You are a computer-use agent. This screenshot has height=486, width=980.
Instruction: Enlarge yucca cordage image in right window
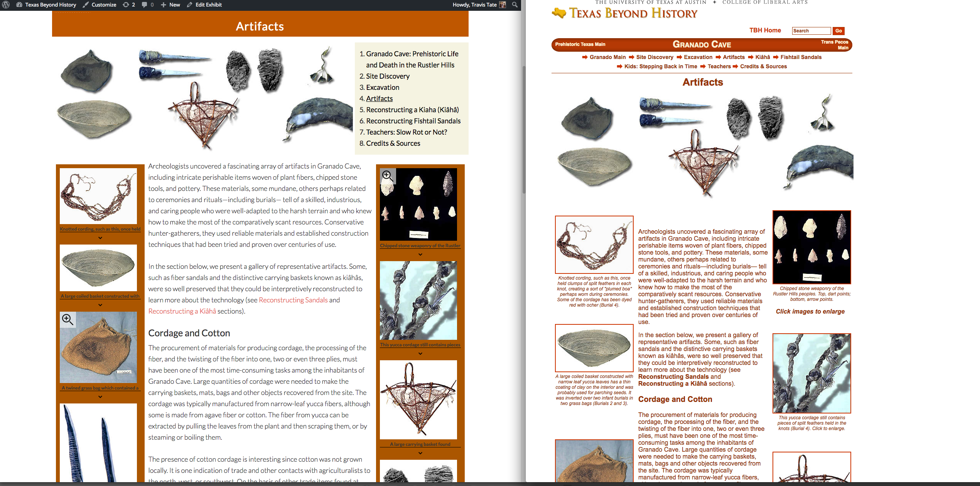point(811,373)
